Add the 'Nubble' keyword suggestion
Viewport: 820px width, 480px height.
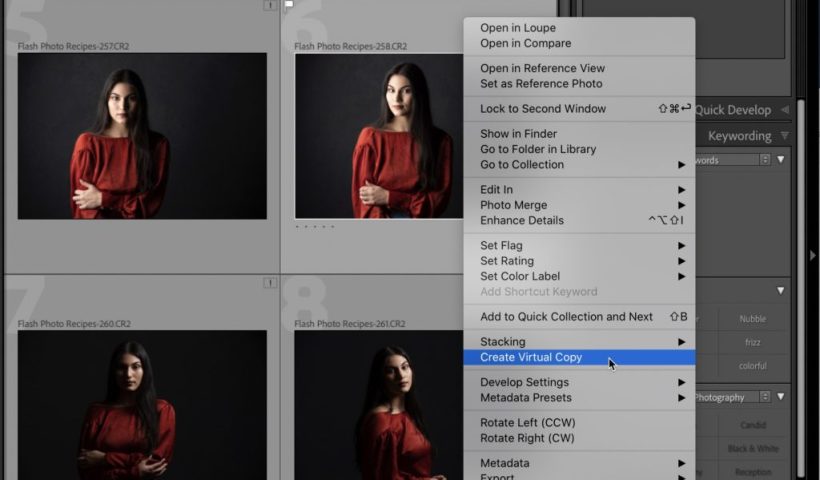(753, 319)
